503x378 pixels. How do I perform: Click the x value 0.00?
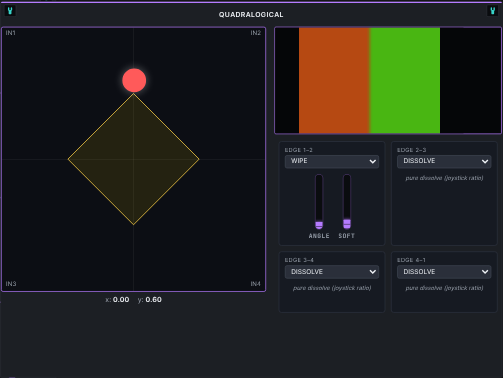click(x=121, y=300)
